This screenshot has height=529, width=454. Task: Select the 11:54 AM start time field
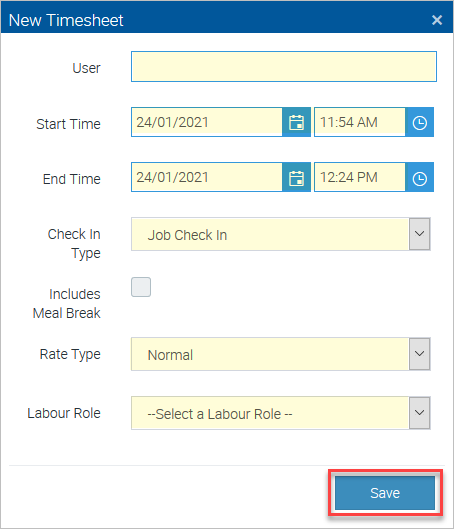pos(360,122)
